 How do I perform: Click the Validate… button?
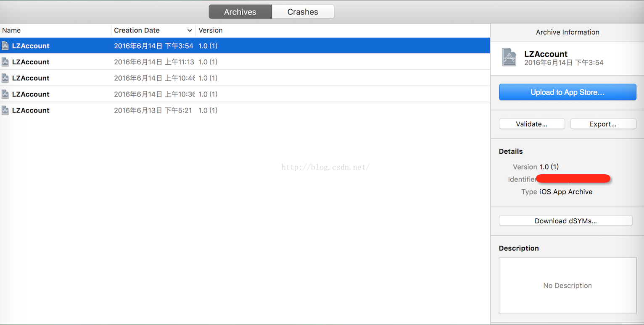tap(531, 124)
